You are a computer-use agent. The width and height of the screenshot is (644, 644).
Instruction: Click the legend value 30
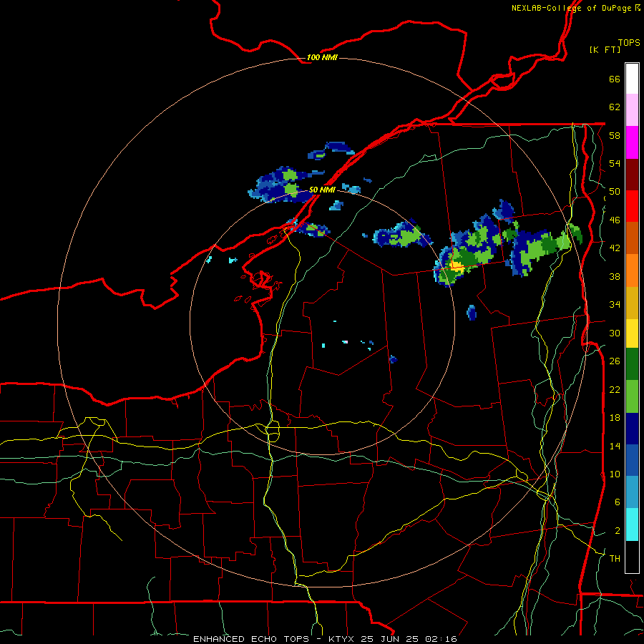point(615,333)
